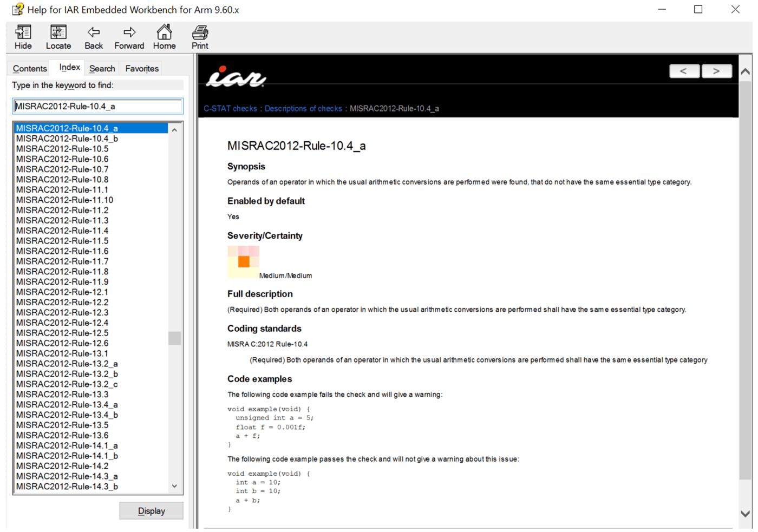
Task: Click the Severity/Certainty color grid
Action: (243, 262)
